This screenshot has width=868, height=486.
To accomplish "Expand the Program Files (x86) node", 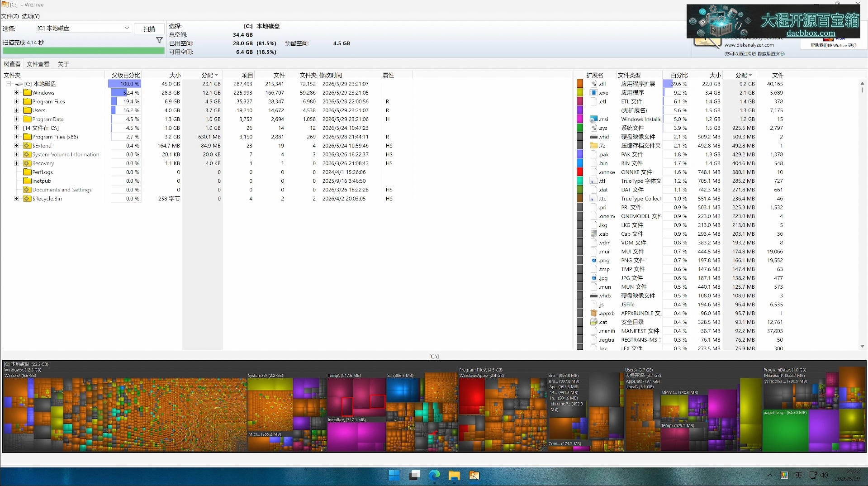I will click(17, 137).
